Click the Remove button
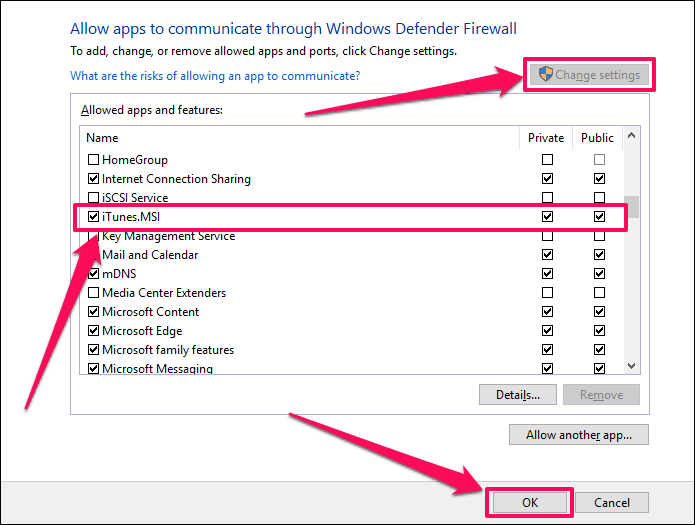695x525 pixels. point(601,395)
